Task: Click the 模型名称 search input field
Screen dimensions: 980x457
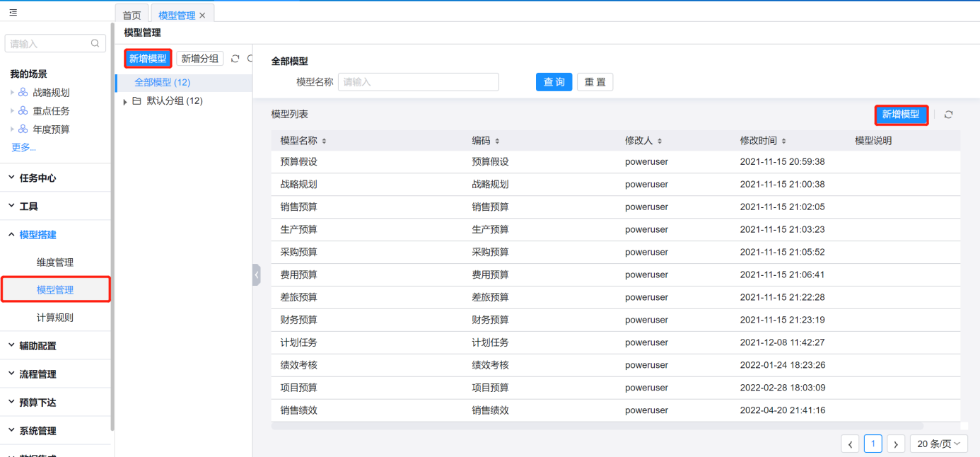Action: (418, 82)
